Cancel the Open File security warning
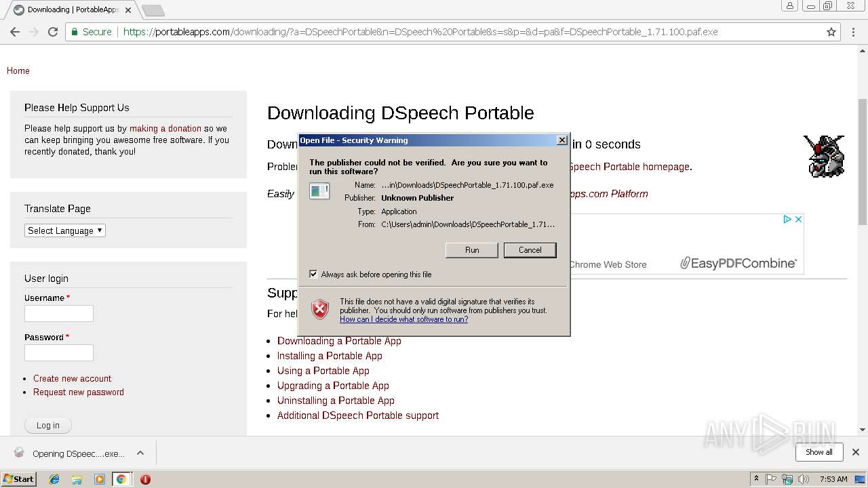This screenshot has width=868, height=488. (x=530, y=250)
